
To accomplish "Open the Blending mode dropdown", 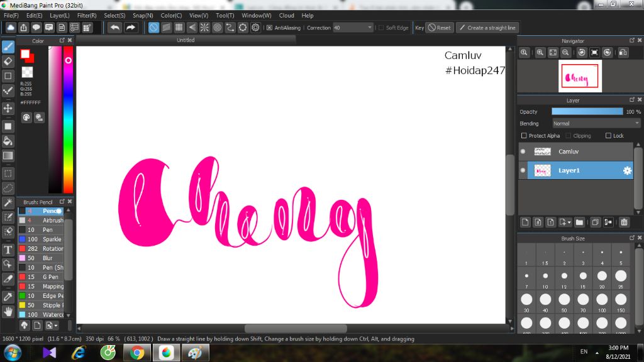I will click(x=596, y=124).
